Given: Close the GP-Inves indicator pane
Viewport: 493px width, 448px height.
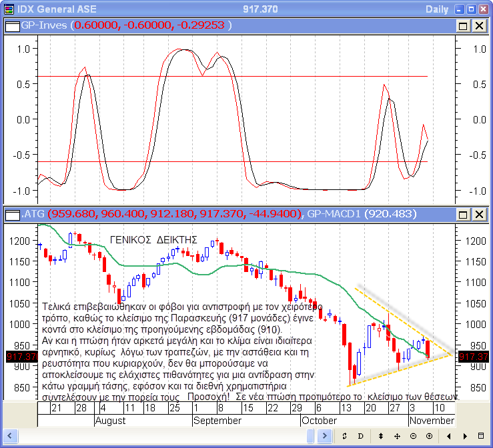Looking at the screenshot, I should pyautogui.click(x=479, y=25).
